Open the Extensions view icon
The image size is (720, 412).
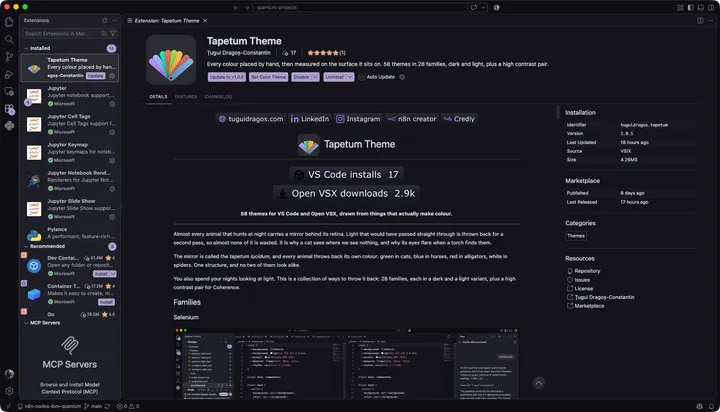pyautogui.click(x=9, y=109)
